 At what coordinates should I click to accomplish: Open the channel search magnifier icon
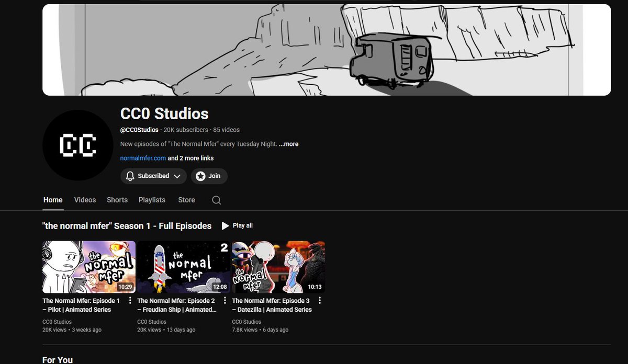coord(217,200)
